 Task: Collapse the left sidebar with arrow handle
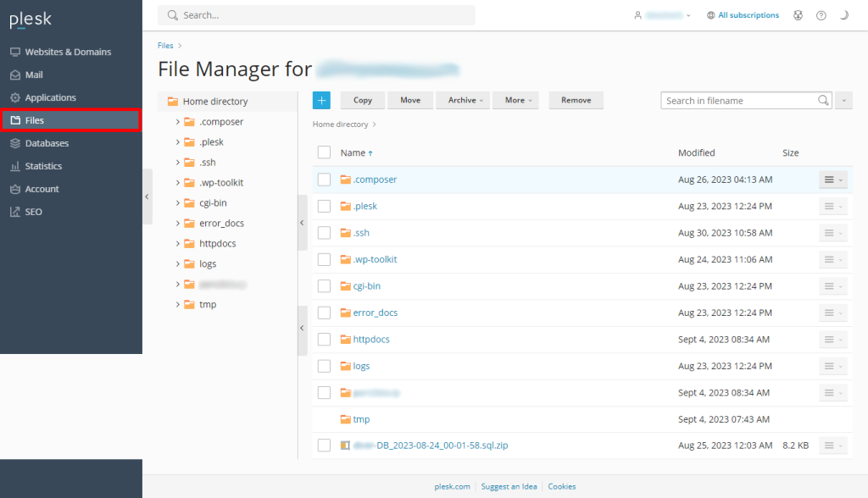click(147, 196)
